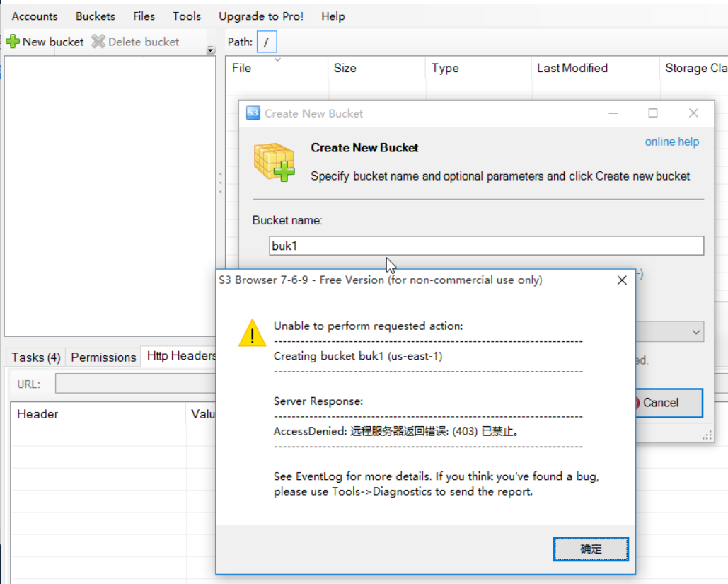Minimize the Create New Bucket window
Viewport: 728px width, 584px height.
(613, 113)
